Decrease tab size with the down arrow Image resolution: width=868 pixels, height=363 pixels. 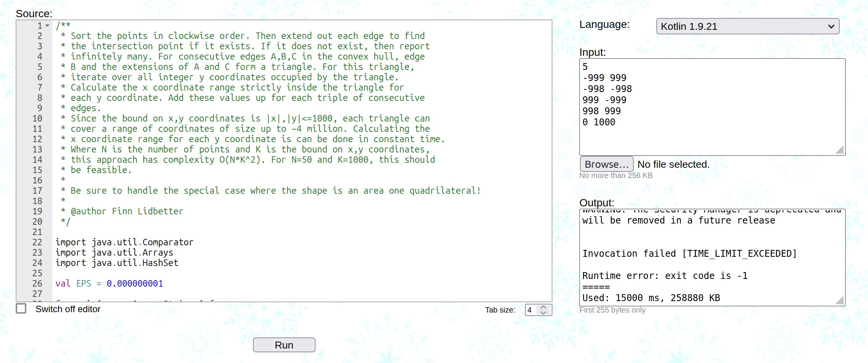[543, 313]
